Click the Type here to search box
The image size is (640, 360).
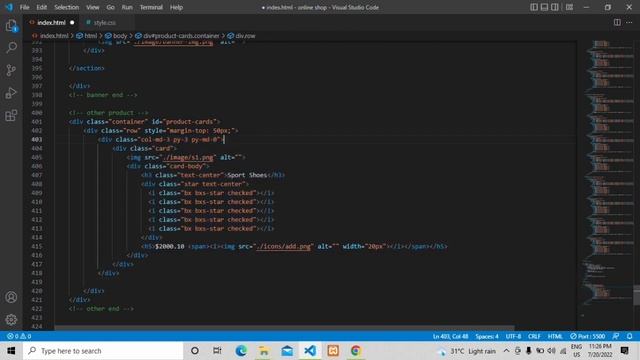coord(103,351)
